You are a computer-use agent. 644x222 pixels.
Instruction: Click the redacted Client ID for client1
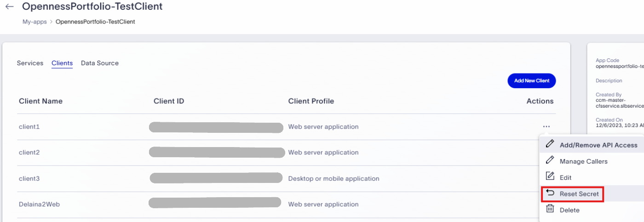(x=216, y=127)
